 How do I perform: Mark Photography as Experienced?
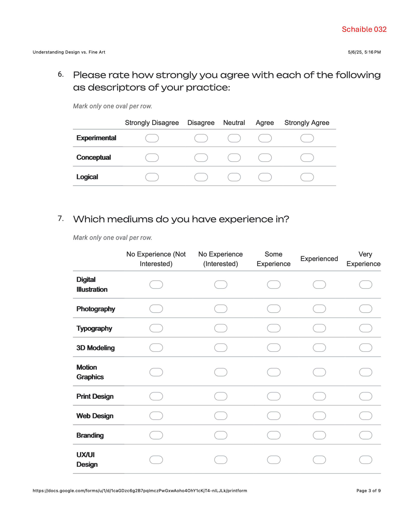click(x=319, y=309)
